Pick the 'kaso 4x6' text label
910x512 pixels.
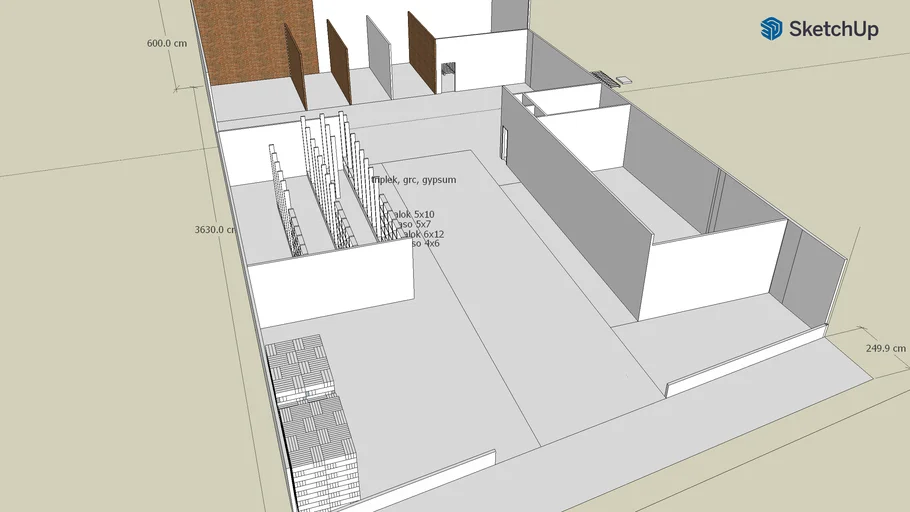[424, 244]
